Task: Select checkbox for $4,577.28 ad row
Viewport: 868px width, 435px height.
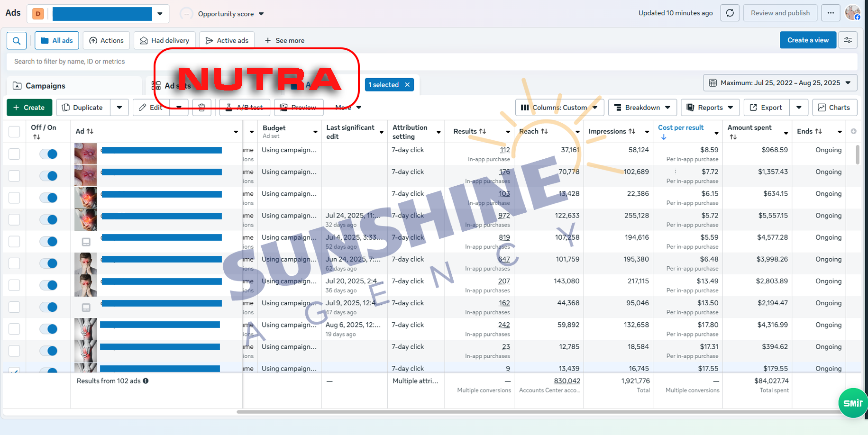Action: pyautogui.click(x=14, y=242)
